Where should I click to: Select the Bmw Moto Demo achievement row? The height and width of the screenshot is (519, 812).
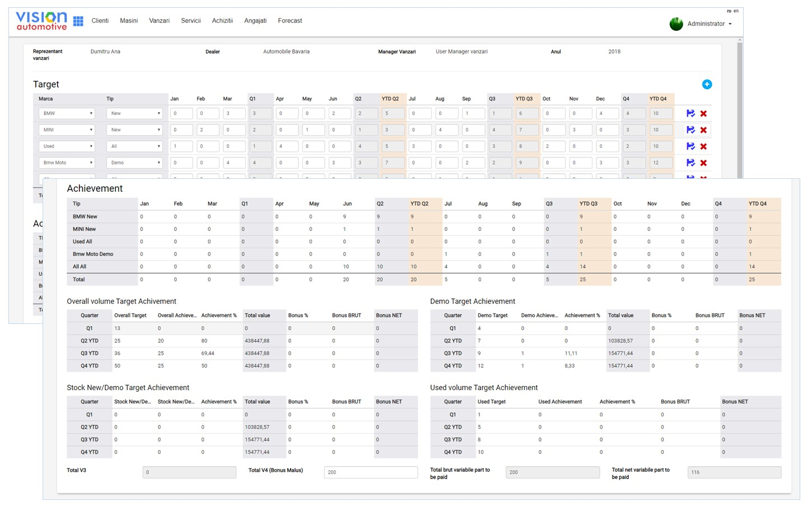pos(424,254)
